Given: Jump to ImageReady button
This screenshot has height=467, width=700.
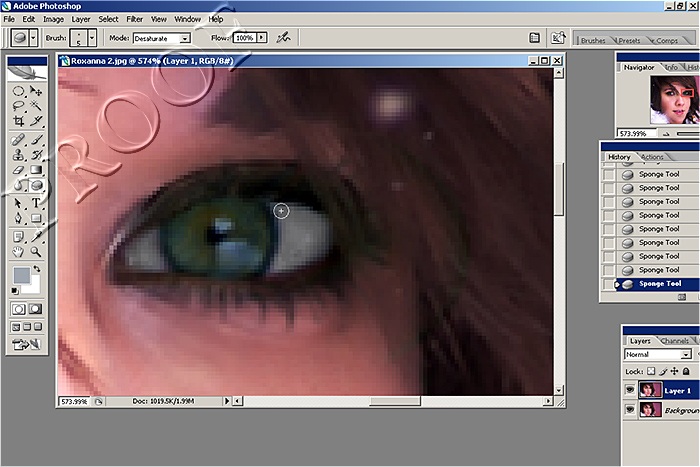Looking at the screenshot, I should 26,344.
